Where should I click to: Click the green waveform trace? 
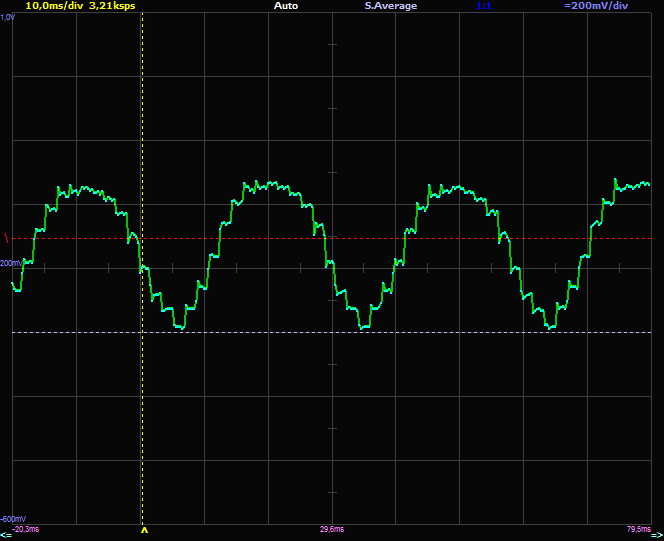coord(272,186)
